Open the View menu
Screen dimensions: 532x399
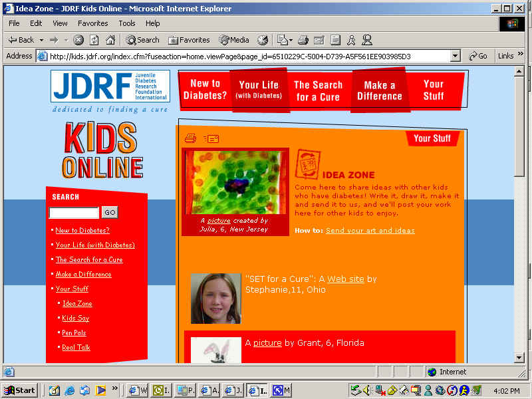tap(60, 23)
